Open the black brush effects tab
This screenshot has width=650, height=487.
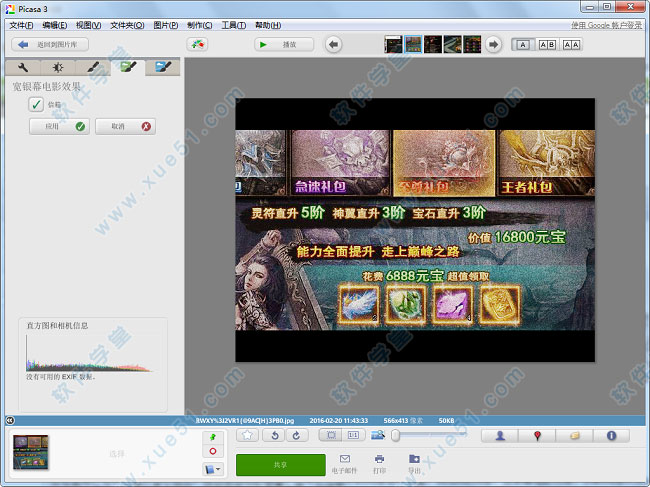click(x=93, y=67)
